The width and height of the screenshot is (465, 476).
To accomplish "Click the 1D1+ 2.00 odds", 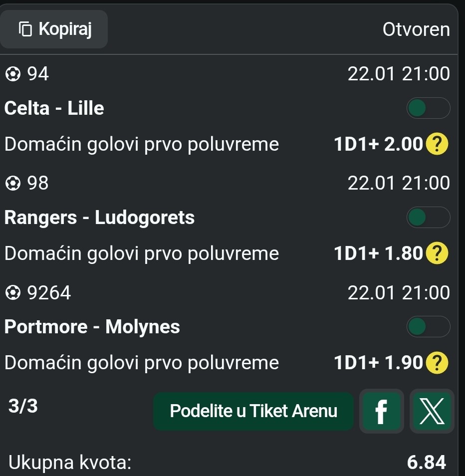I will (379, 145).
